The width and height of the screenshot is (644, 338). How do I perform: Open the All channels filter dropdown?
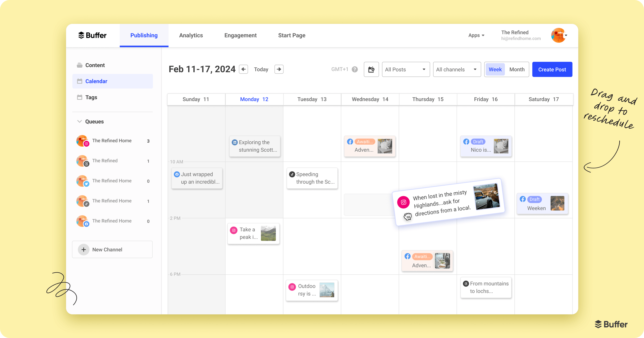(457, 69)
